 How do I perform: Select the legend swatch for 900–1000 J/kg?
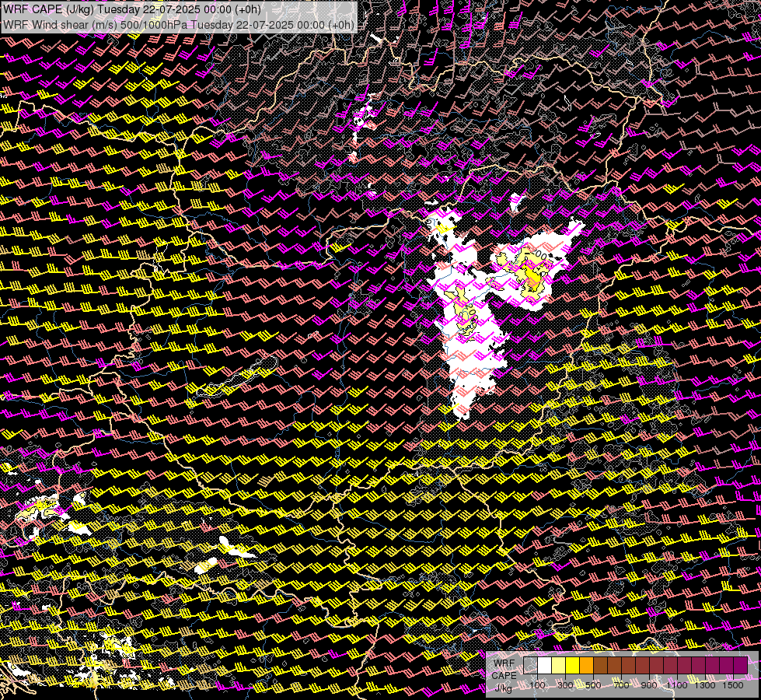click(x=657, y=665)
